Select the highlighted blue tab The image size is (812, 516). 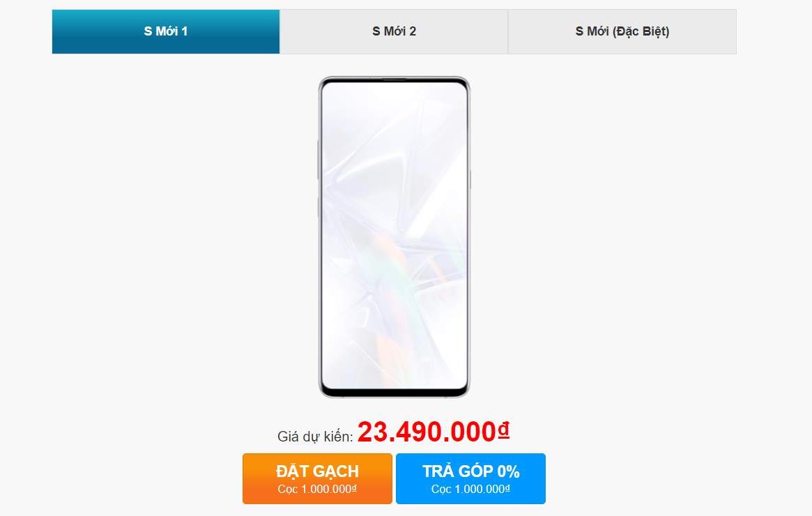[x=165, y=31]
